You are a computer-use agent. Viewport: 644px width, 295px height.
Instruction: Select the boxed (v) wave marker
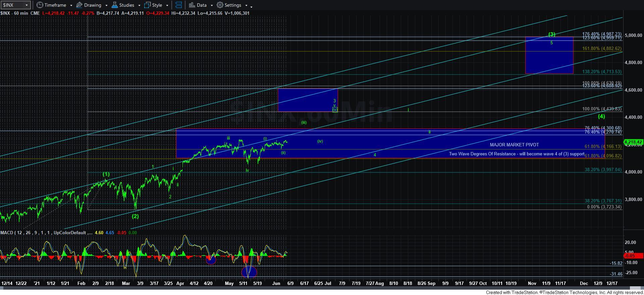(x=335, y=110)
